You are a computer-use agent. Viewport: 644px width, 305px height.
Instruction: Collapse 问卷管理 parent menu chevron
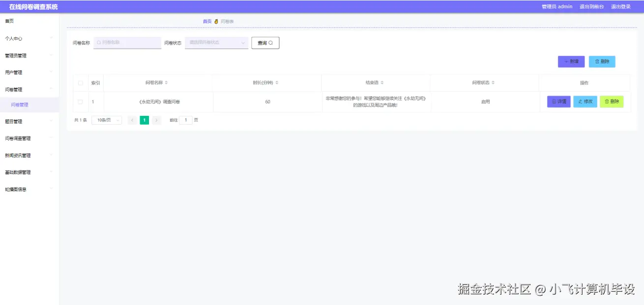pos(51,89)
